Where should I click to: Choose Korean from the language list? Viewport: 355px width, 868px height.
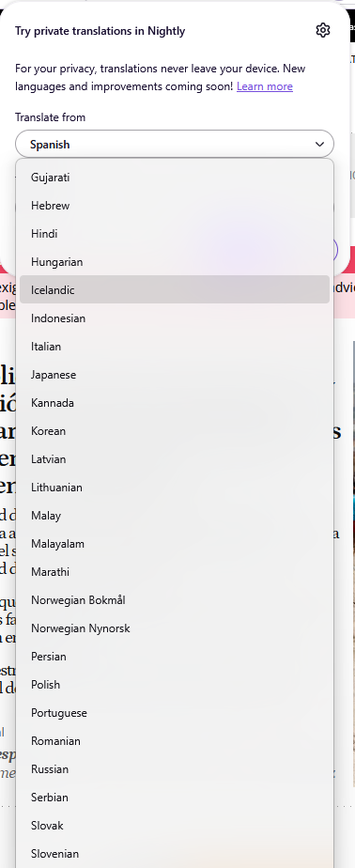point(175,431)
